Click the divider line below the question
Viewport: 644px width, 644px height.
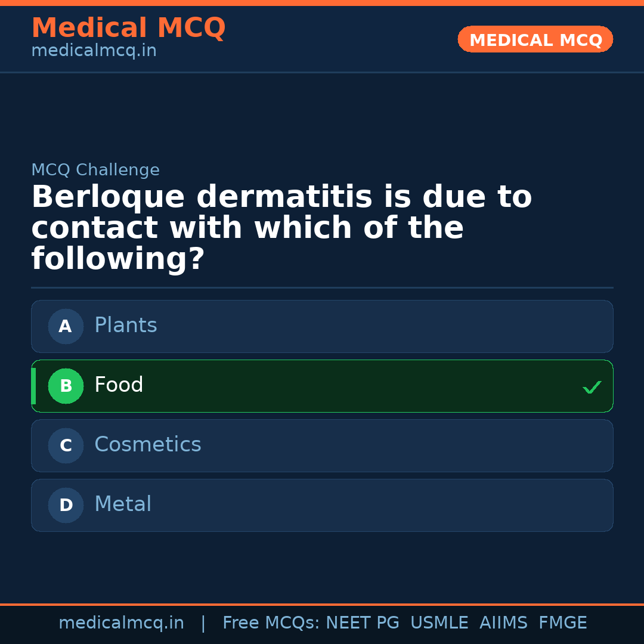point(322,288)
